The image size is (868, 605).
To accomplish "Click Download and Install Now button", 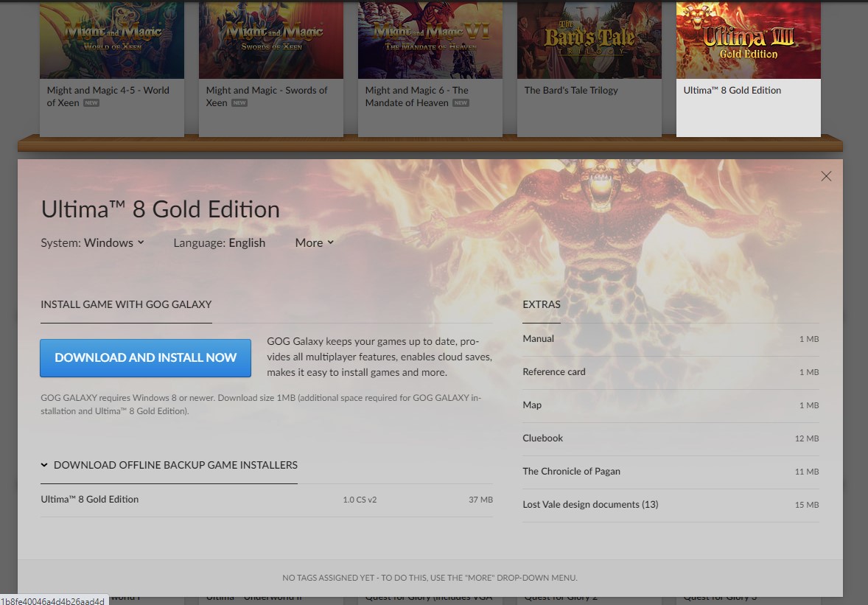I will coord(146,358).
